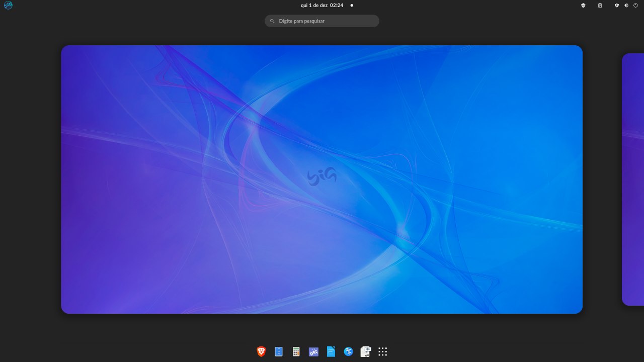The width and height of the screenshot is (644, 362).
Task: Select the main workspace thumbnail
Action: pyautogui.click(x=321, y=179)
